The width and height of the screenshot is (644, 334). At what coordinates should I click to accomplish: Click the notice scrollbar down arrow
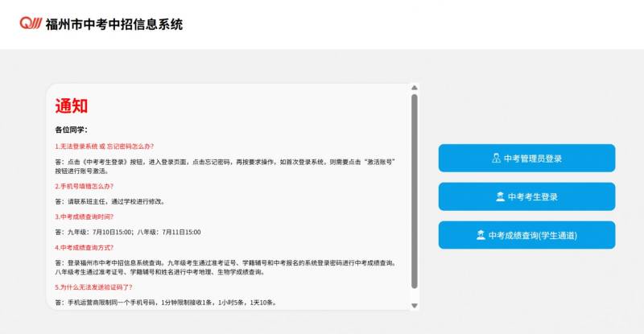[x=415, y=305]
